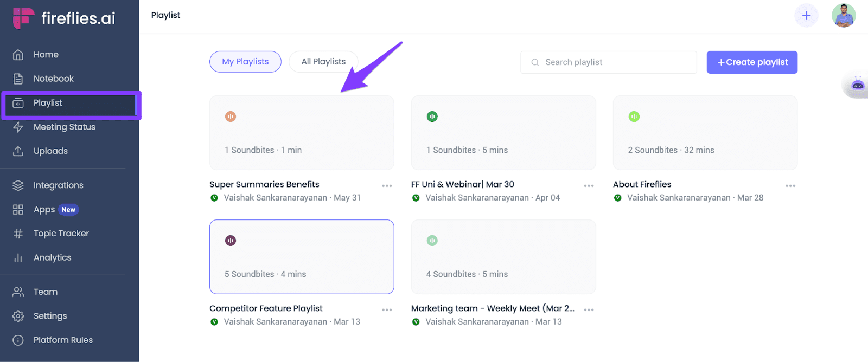Click the Meeting Status lightning icon
The width and height of the screenshot is (868, 362).
(x=18, y=127)
